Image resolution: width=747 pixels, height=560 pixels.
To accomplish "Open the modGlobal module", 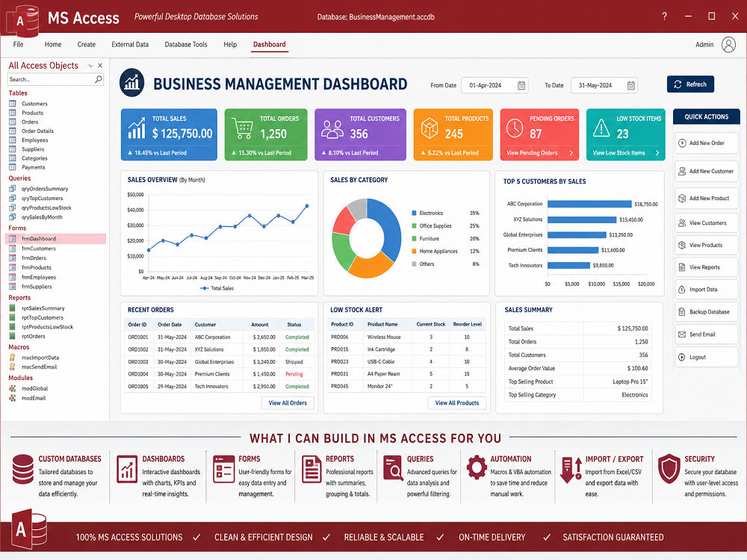I will 34,388.
